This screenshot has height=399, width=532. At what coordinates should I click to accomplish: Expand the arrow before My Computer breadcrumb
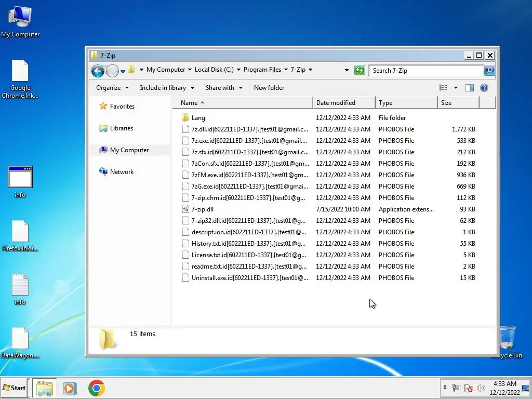tap(141, 70)
